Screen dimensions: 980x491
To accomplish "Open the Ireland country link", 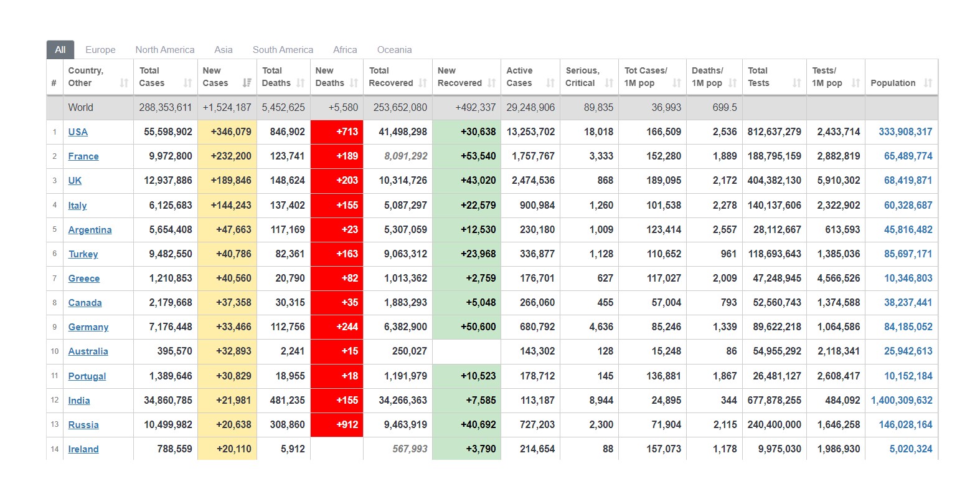I will (83, 449).
